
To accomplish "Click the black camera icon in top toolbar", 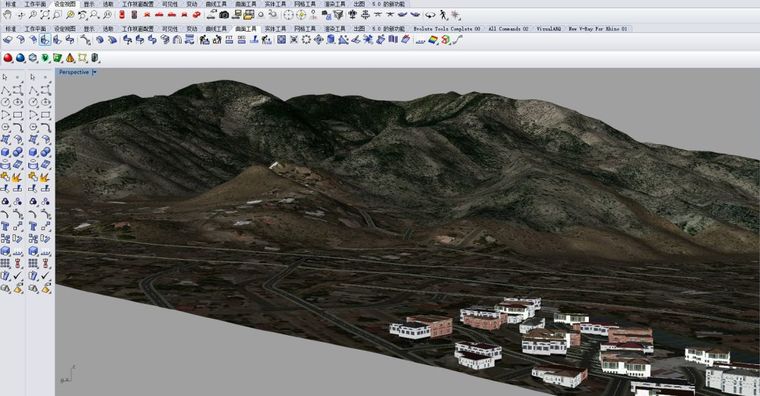I will pos(224,15).
